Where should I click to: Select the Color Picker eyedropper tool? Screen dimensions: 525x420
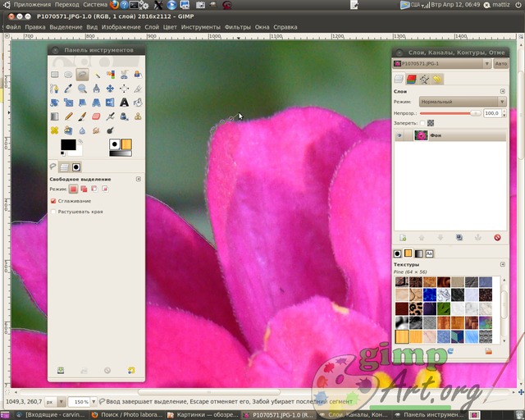point(68,89)
